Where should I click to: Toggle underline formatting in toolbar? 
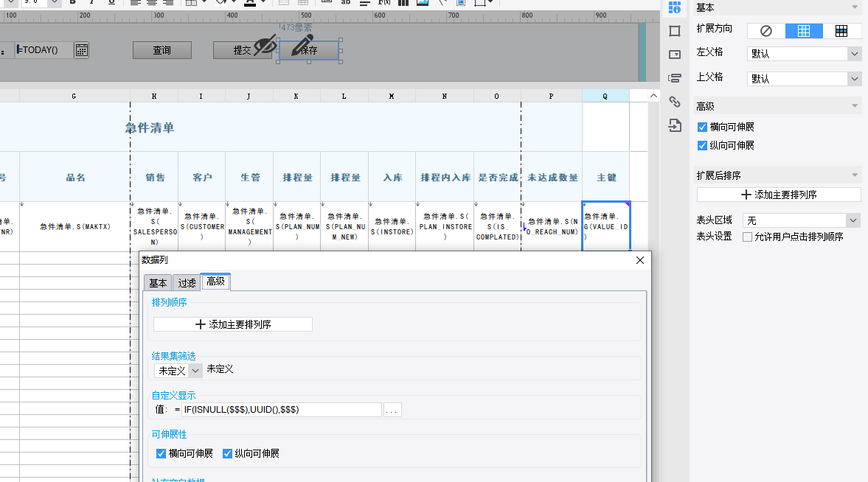click(112, 2)
